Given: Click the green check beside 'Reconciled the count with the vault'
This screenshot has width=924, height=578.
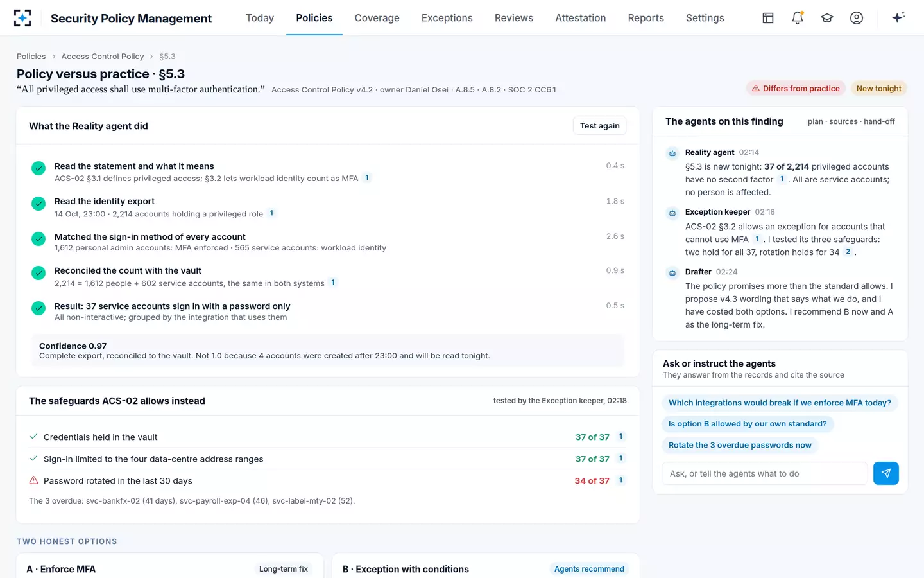Looking at the screenshot, I should [38, 273].
